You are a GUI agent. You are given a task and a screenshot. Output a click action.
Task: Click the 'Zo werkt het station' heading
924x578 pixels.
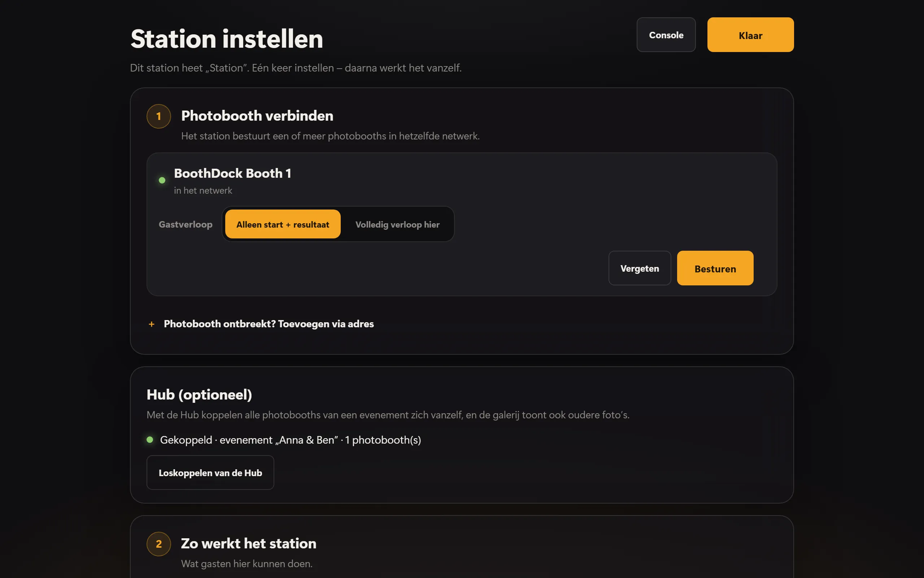249,544
